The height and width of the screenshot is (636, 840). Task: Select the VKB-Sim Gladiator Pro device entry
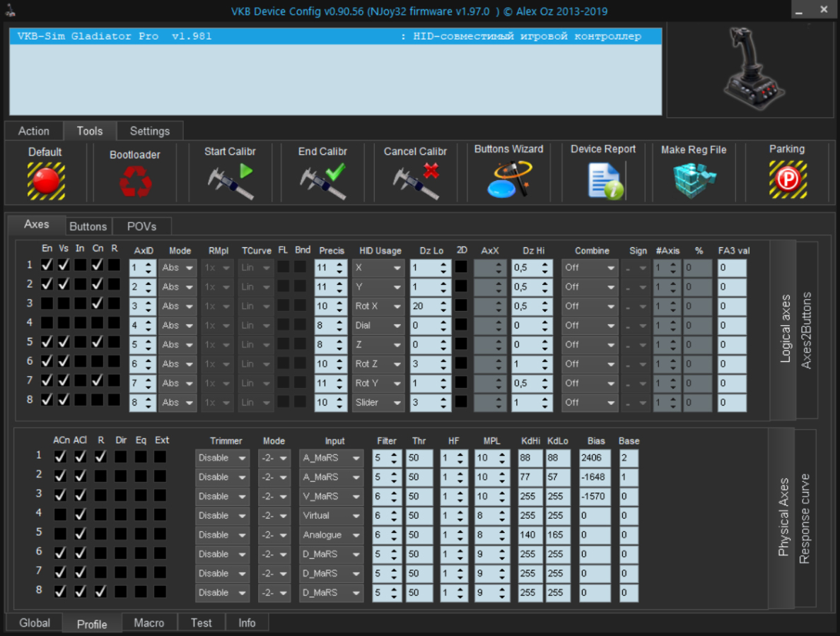point(336,37)
